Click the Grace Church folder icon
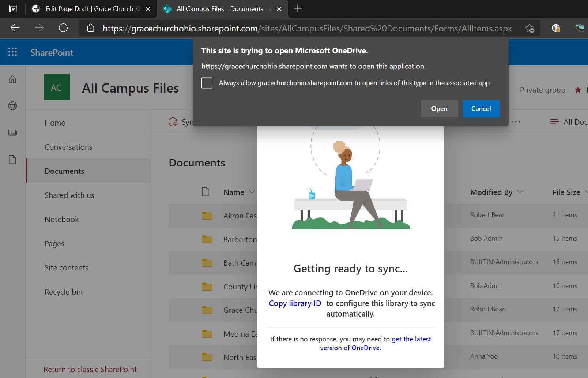This screenshot has height=378, width=588. 207,310
